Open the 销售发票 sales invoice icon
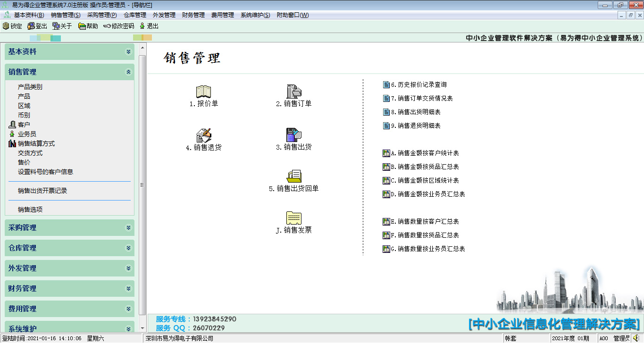This screenshot has height=343, width=644. tap(293, 218)
